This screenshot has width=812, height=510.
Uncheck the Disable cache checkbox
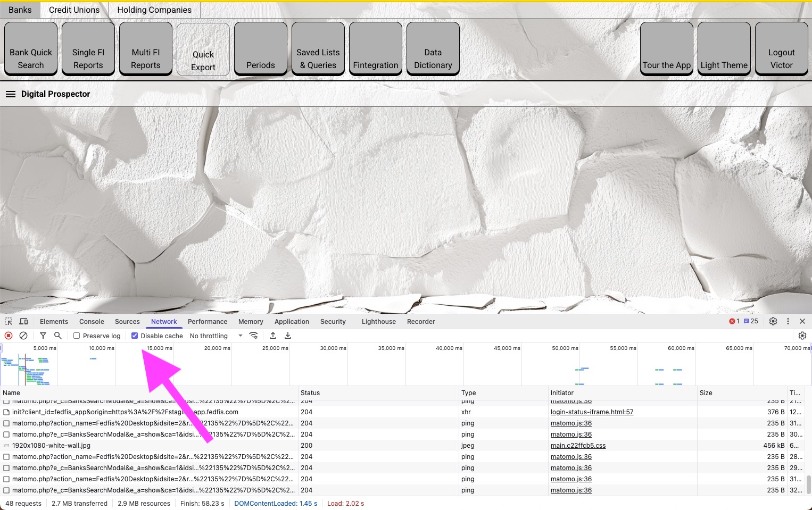pos(135,336)
